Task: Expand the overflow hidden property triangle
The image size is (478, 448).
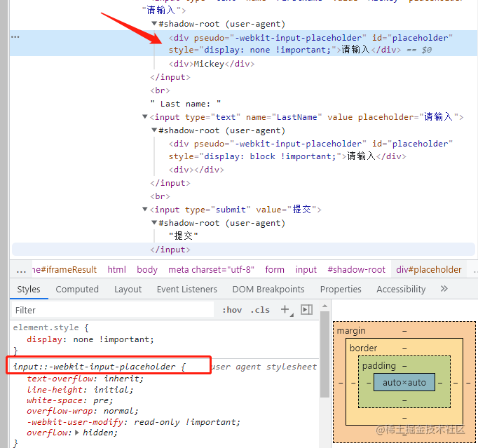Action: coord(77,433)
